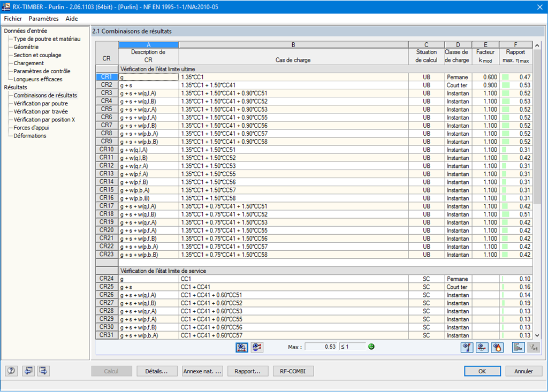This screenshot has width=548, height=392.
Task: Open the 'Annexe nat. ...' button
Action: coord(202,371)
